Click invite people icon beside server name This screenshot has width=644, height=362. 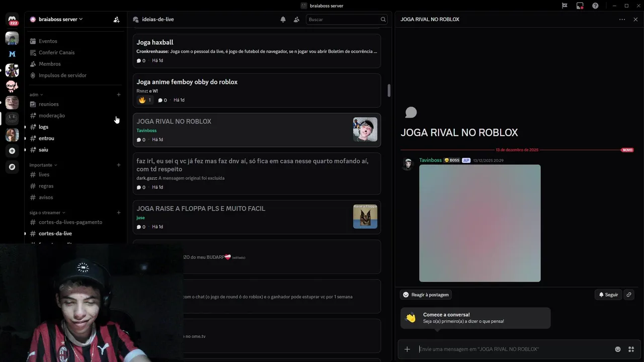pyautogui.click(x=116, y=20)
